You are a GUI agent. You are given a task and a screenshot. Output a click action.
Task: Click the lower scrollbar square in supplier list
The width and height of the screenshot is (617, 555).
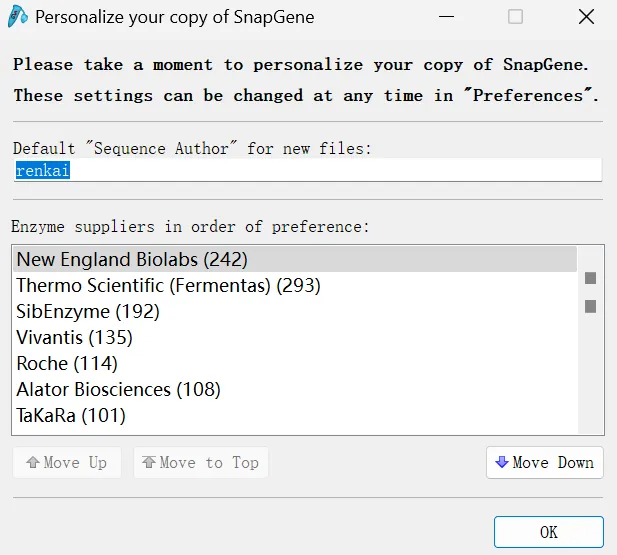coord(590,306)
